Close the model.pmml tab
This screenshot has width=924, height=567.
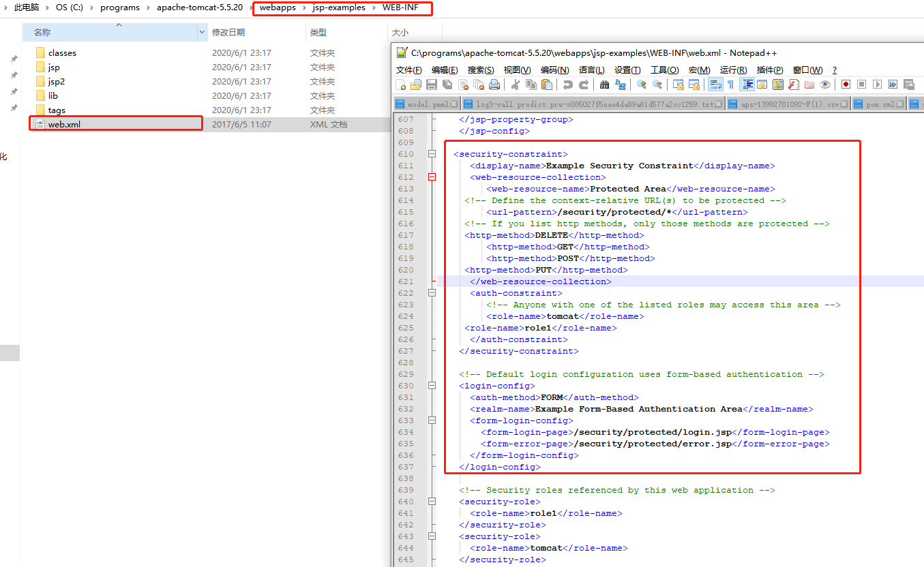click(x=453, y=106)
